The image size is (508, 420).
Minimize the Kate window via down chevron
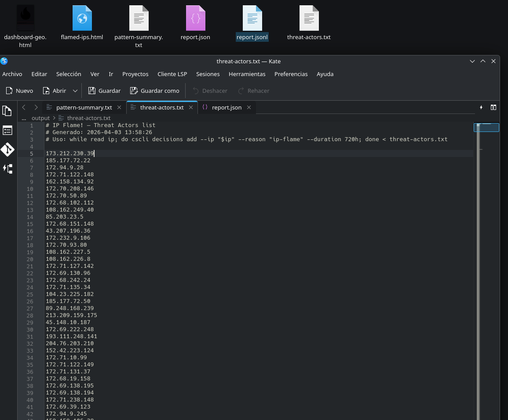click(472, 61)
